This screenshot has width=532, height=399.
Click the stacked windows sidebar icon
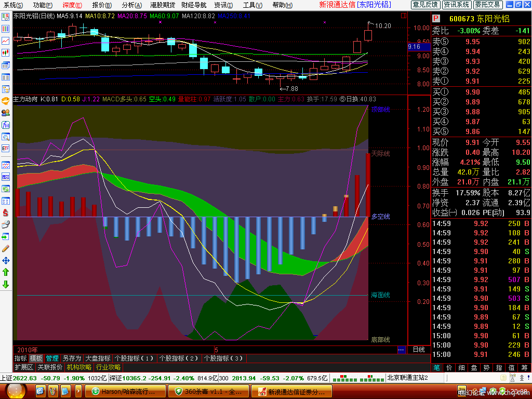pos(5,65)
